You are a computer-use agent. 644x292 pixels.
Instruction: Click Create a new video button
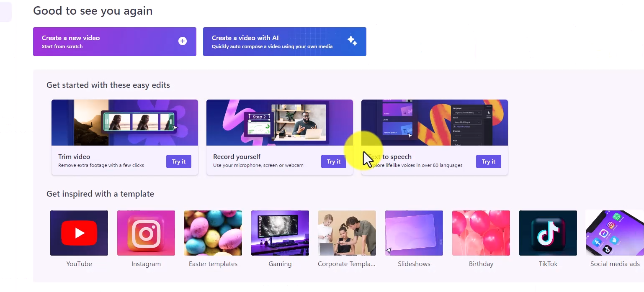tap(115, 42)
